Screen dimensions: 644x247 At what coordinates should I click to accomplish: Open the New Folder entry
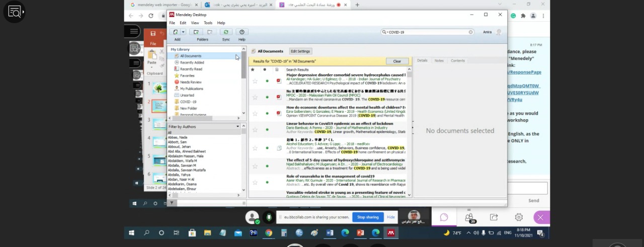(188, 108)
